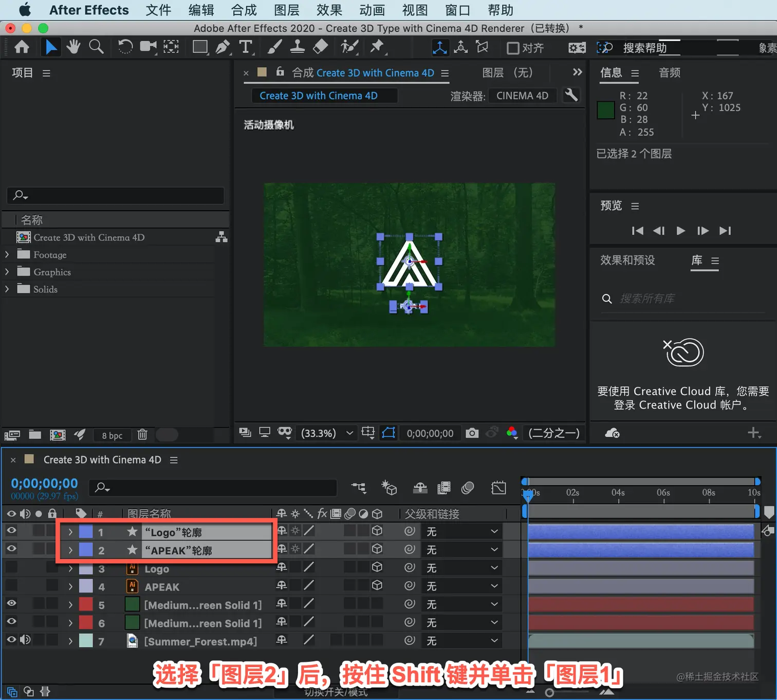Image resolution: width=777 pixels, height=700 pixels.
Task: Open resolution 二分之一 dropdown
Action: coord(554,433)
